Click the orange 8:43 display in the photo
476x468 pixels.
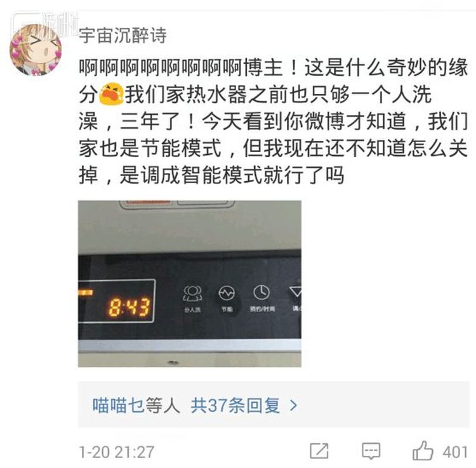coord(129,307)
